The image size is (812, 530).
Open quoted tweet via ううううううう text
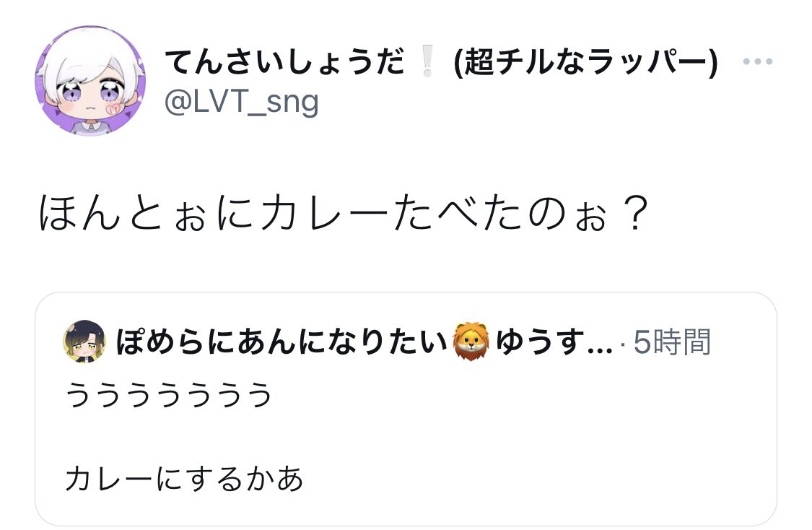click(x=169, y=395)
